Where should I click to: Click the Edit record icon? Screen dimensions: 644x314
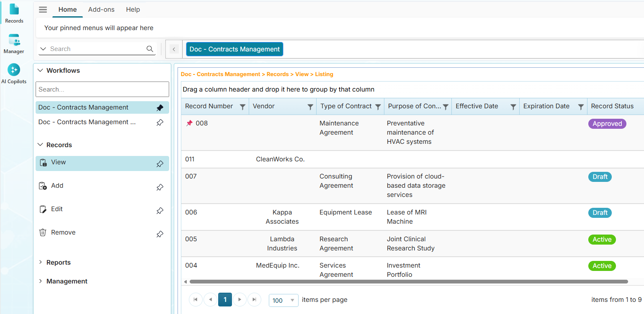43,209
